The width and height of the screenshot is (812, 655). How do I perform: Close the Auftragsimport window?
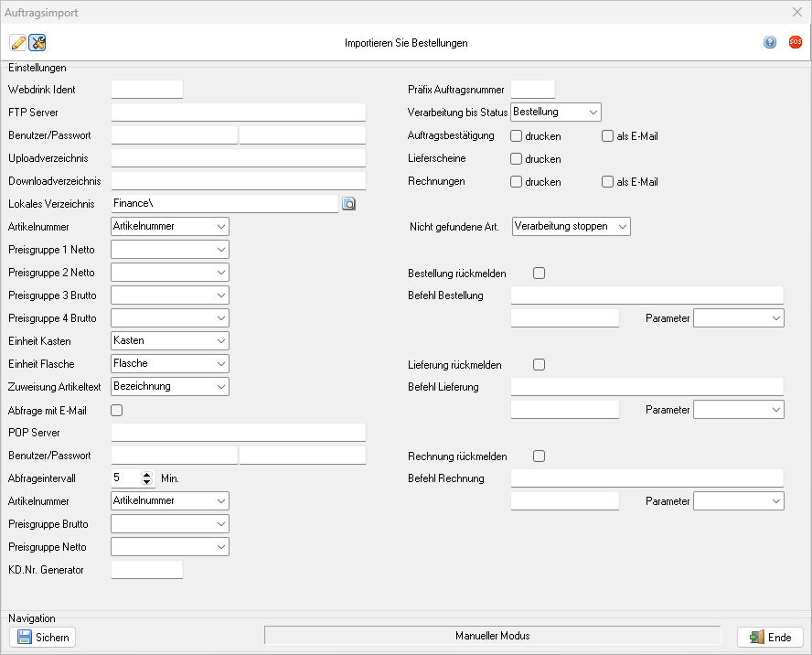[796, 12]
